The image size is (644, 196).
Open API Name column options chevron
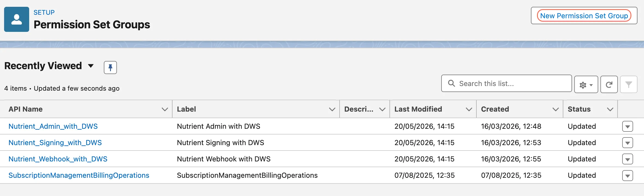pos(165,109)
